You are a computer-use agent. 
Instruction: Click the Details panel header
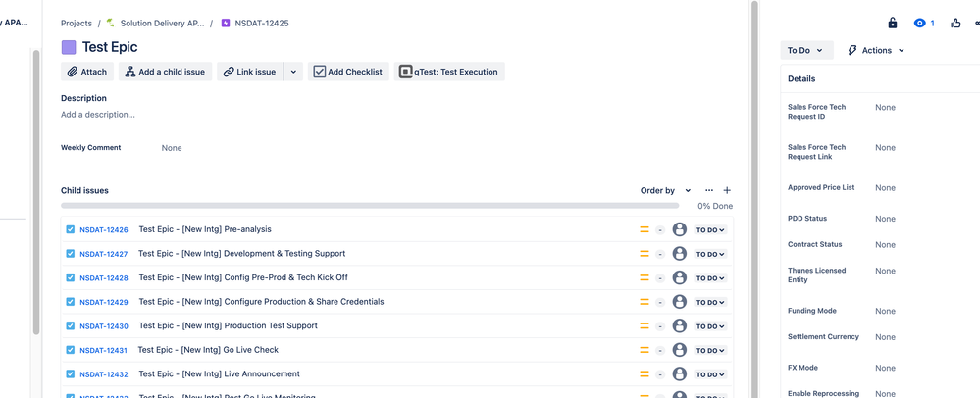coord(880,79)
